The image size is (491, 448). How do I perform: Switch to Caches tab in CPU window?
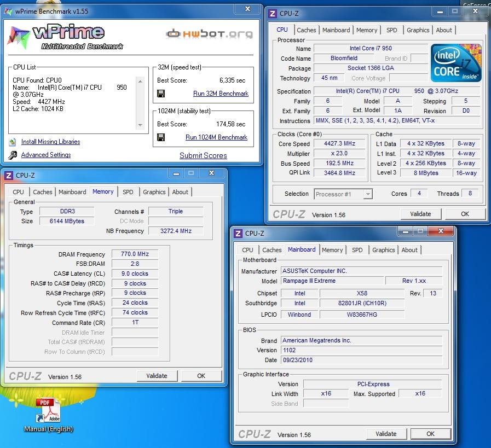306,30
